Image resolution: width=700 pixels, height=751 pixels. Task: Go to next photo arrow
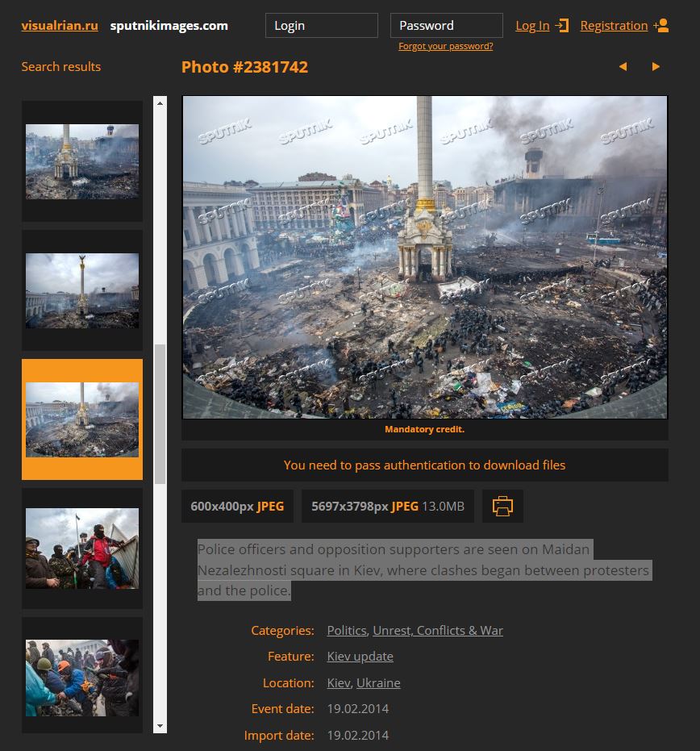click(656, 67)
